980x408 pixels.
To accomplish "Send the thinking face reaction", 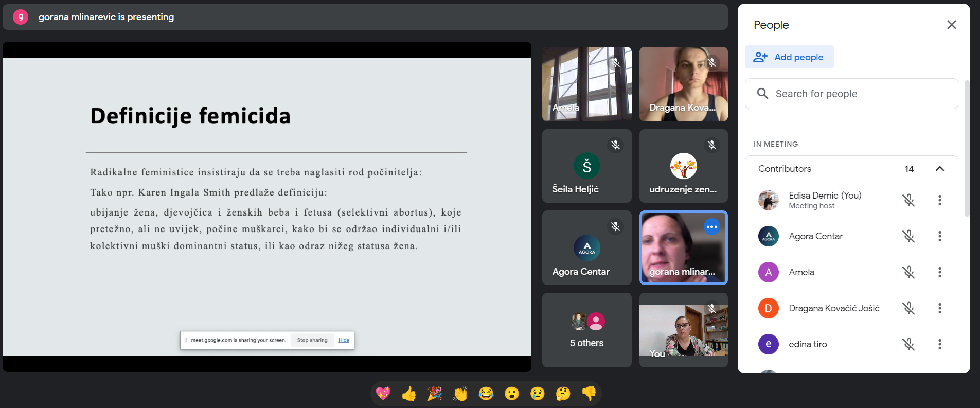I will tap(563, 394).
